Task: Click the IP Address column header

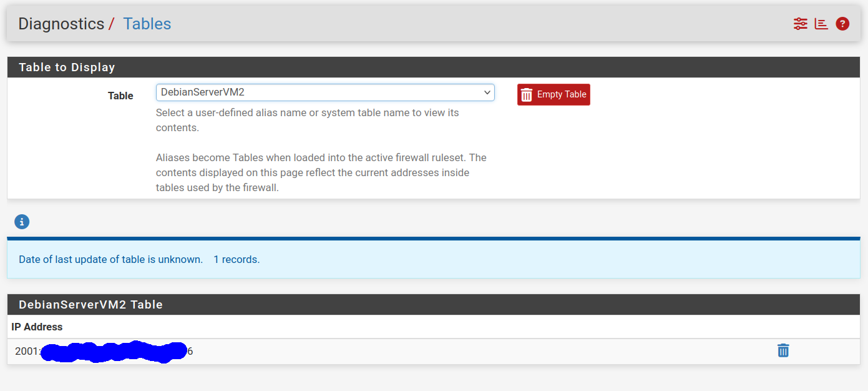Action: click(x=37, y=327)
